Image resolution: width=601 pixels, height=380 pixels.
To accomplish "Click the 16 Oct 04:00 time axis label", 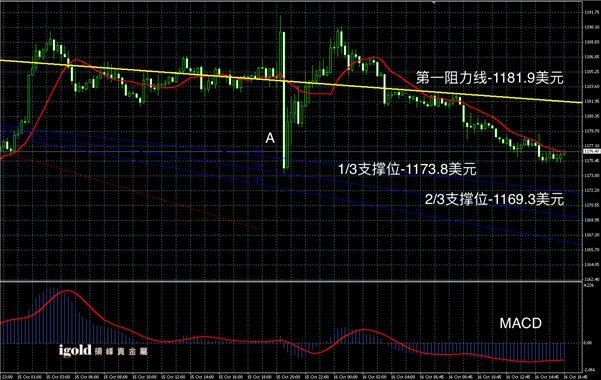I will coord(403,377).
